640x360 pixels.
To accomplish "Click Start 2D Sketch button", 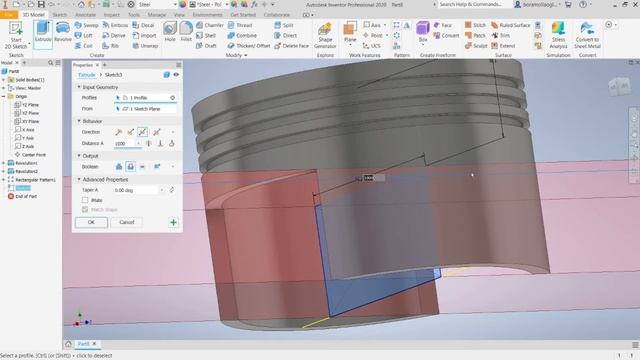I will pyautogui.click(x=16, y=36).
